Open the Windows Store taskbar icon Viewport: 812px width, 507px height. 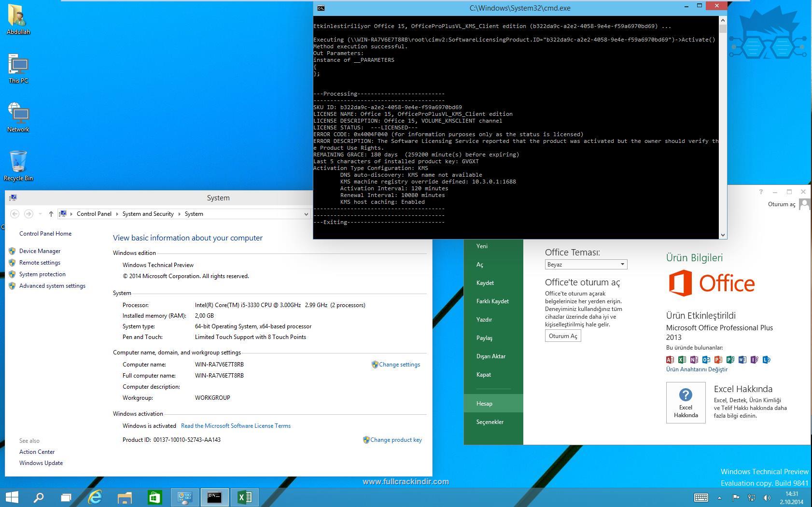pyautogui.click(x=154, y=497)
